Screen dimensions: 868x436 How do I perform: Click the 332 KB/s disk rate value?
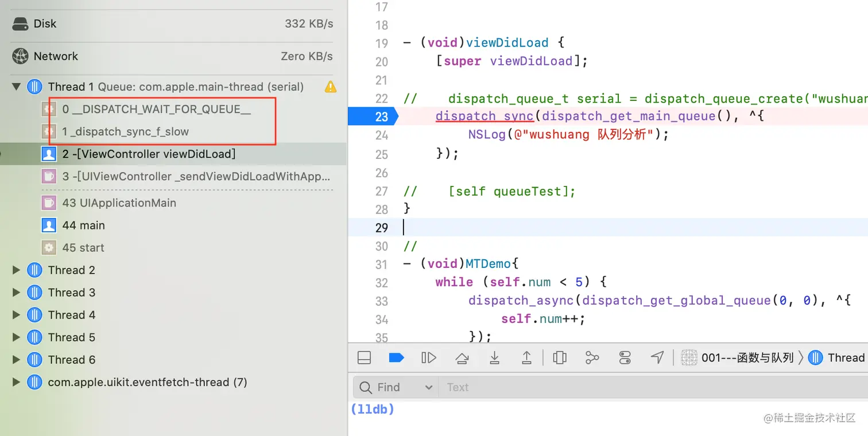[309, 24]
